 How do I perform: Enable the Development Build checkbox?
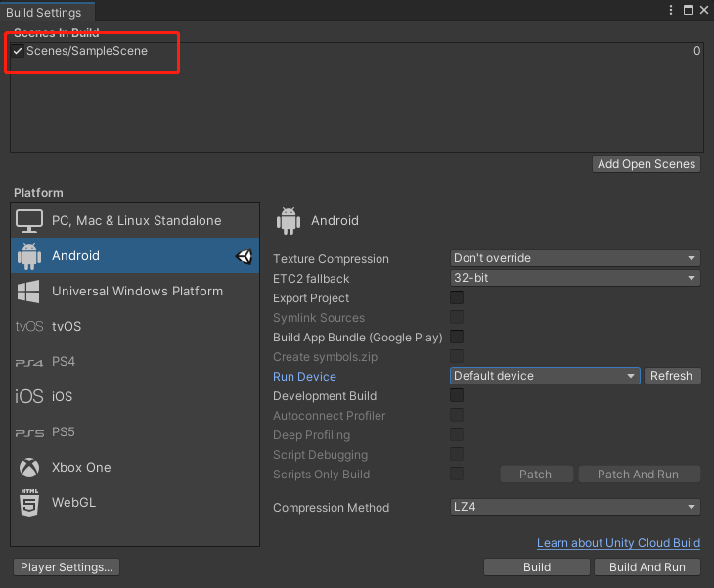tap(457, 396)
